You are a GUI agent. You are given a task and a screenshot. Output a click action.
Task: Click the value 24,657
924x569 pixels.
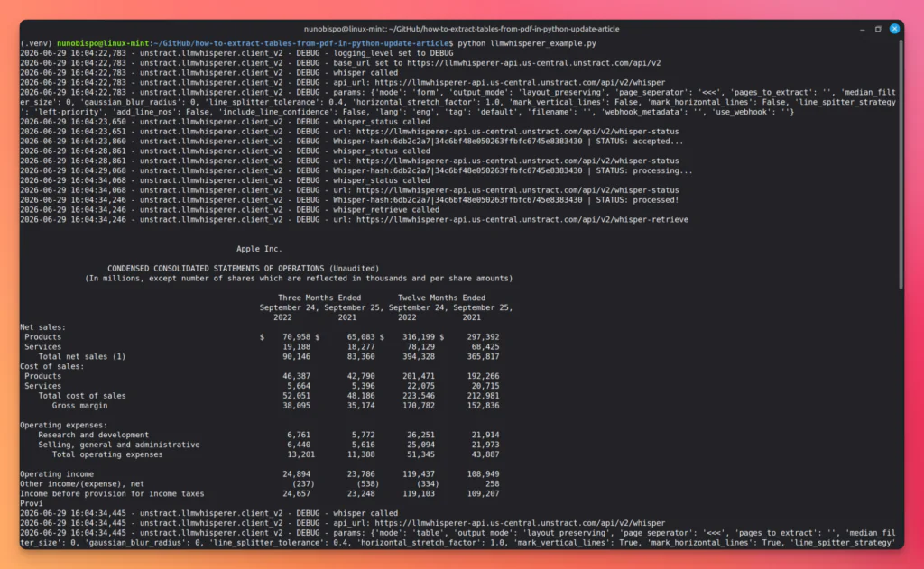coord(296,493)
